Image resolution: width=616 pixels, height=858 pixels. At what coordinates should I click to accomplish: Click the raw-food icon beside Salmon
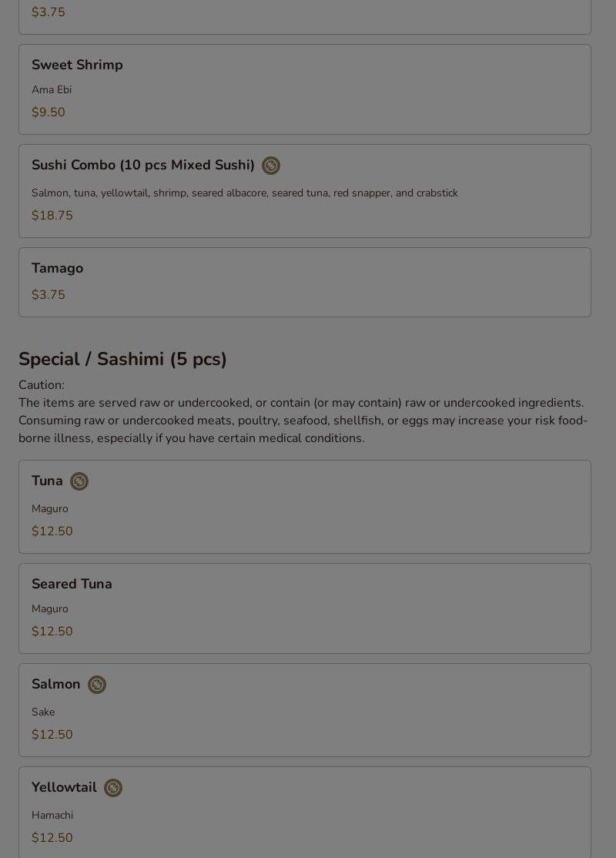[x=97, y=685]
